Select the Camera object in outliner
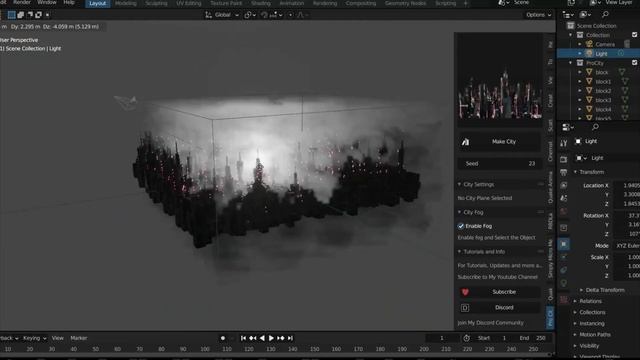 (x=604, y=44)
